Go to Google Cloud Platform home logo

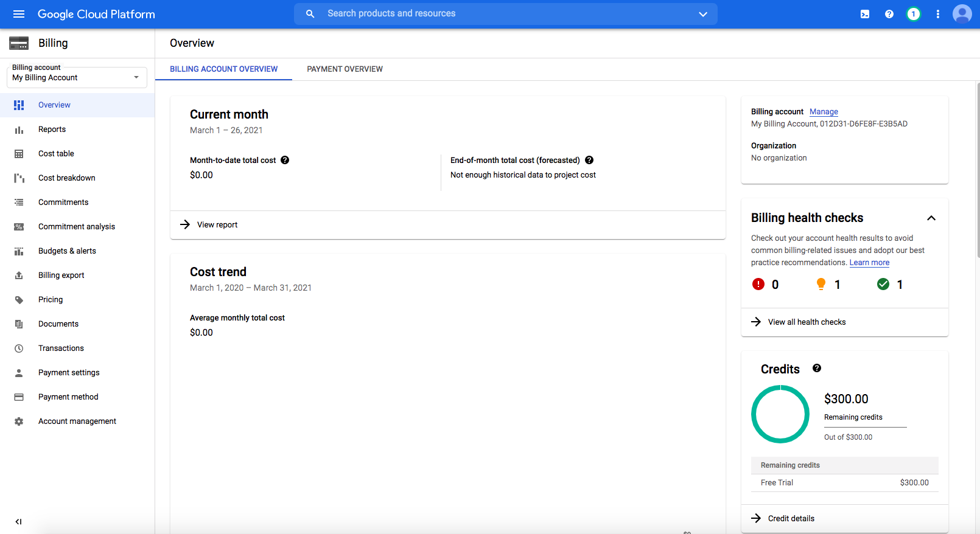[x=96, y=14]
